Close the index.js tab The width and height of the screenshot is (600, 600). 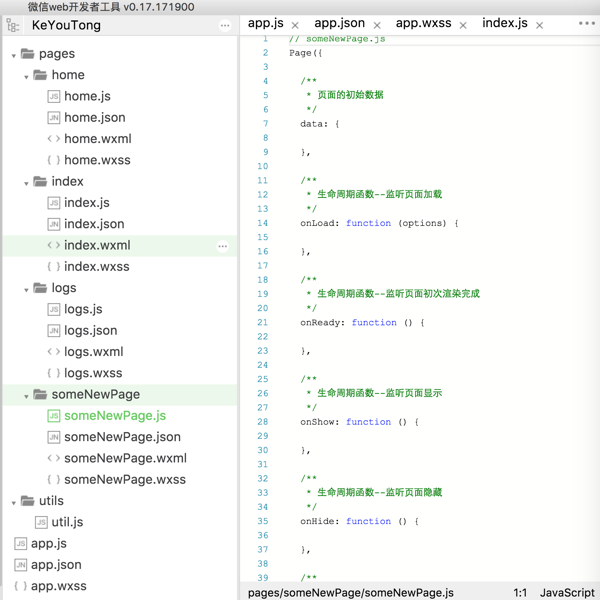[x=540, y=25]
